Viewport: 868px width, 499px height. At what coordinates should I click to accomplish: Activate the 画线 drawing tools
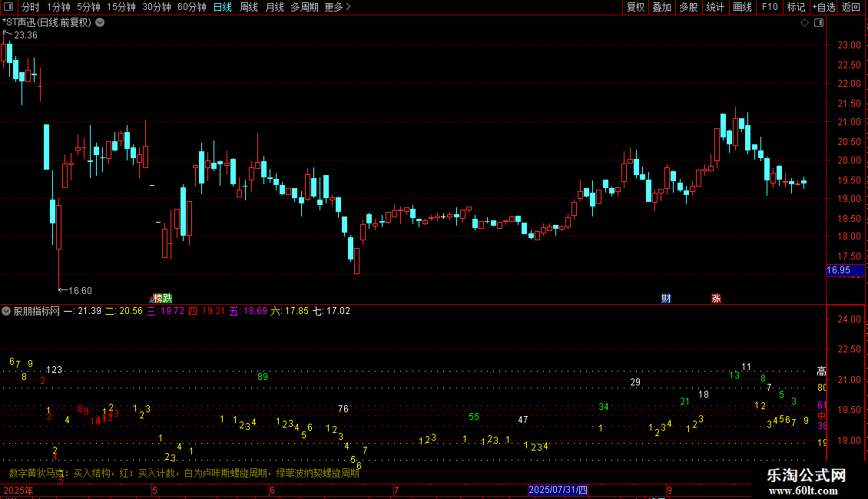click(742, 7)
